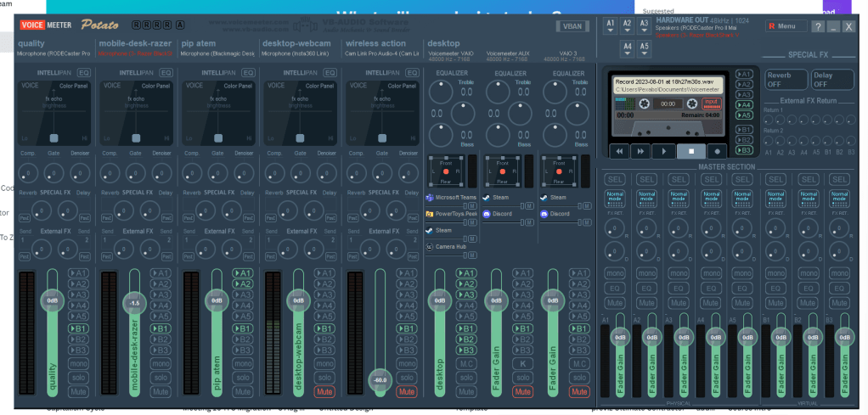Select the mobile-desk-razer strip header
This screenshot has width=868, height=415.
click(136, 43)
